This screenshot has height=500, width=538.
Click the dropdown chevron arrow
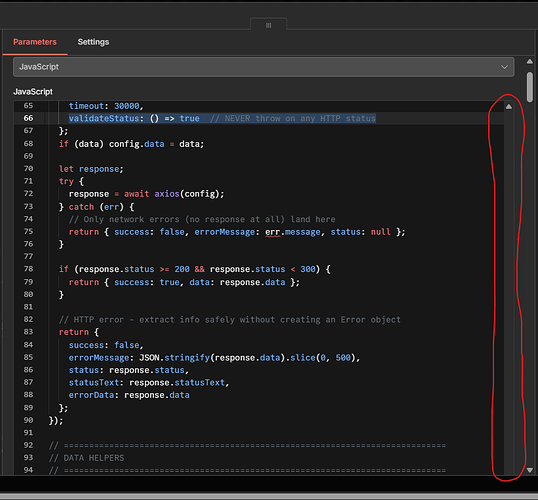coord(504,67)
